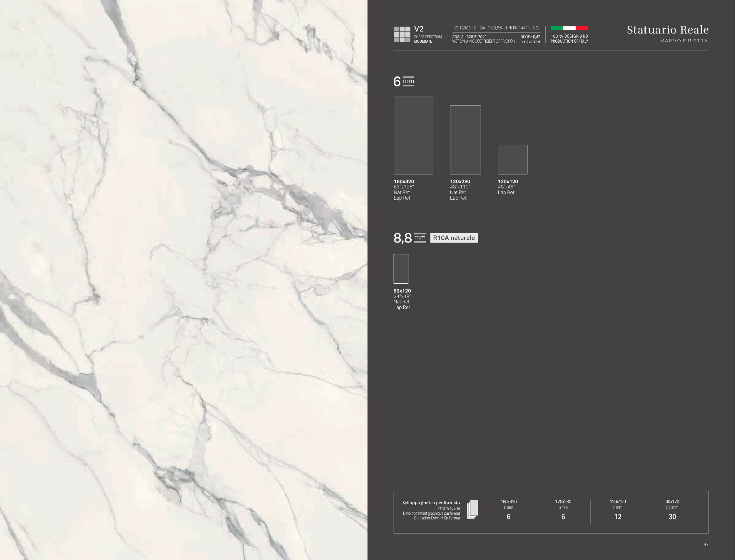Click the 100% Design and Production text

click(x=569, y=39)
